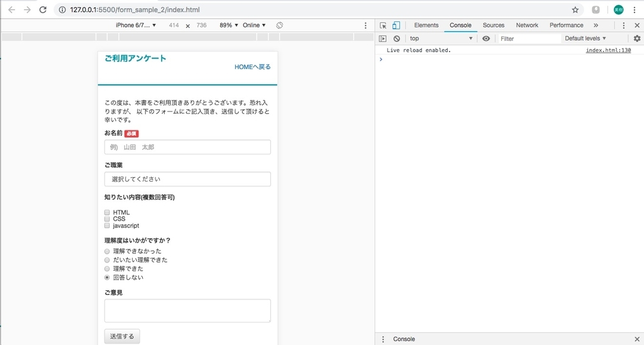Switch to the Network tab
The height and width of the screenshot is (345, 644).
(527, 25)
